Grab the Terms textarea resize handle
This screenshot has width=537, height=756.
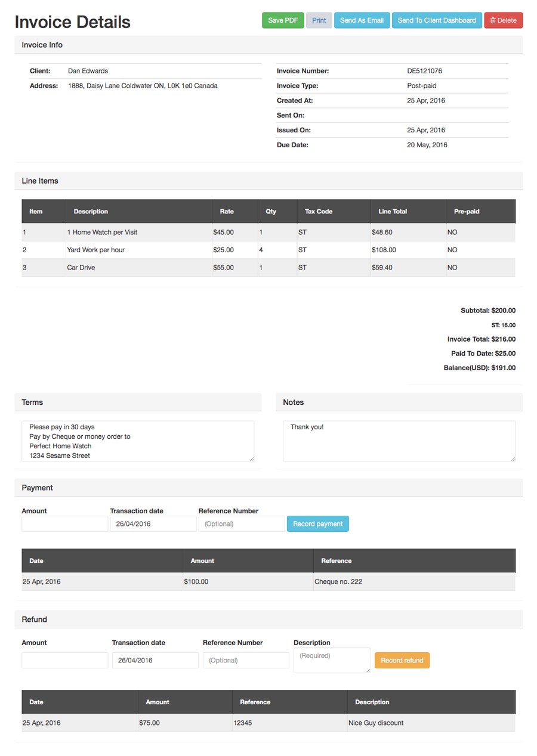(251, 458)
